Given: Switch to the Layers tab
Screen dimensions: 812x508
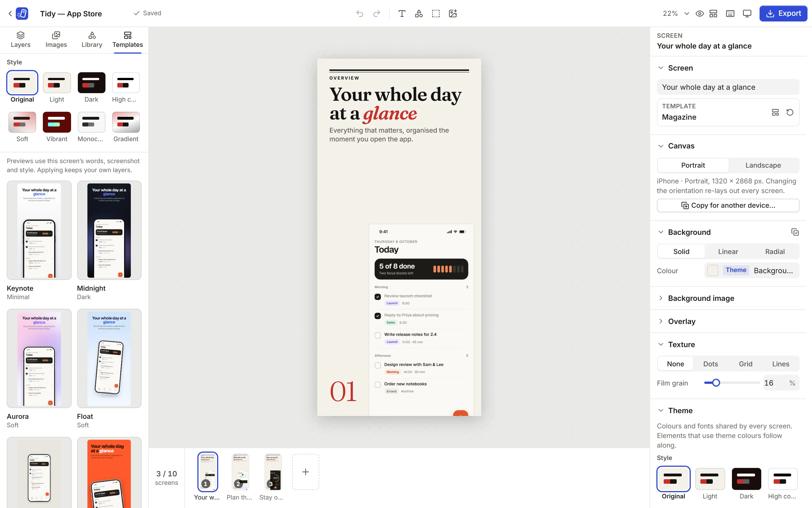Looking at the screenshot, I should click(x=21, y=40).
